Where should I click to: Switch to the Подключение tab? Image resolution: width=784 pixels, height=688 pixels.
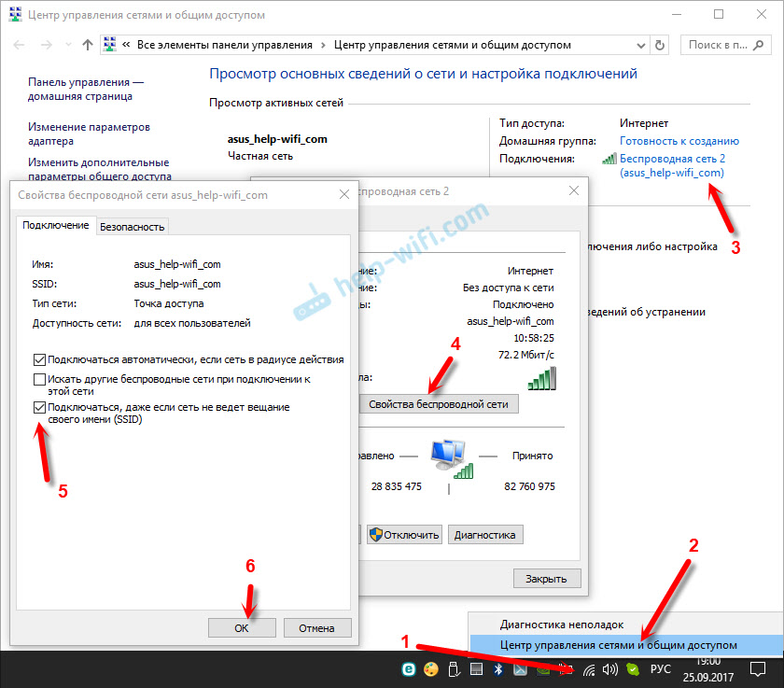coord(55,226)
